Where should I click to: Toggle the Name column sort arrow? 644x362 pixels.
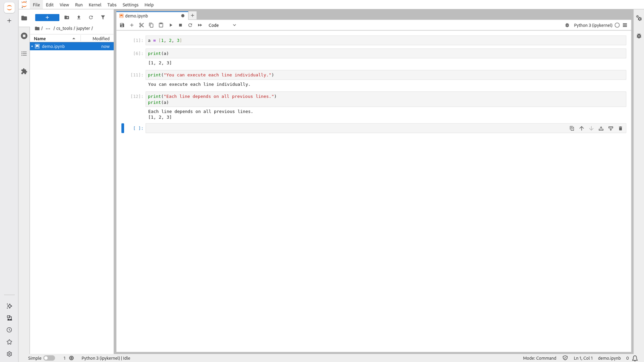click(x=74, y=38)
